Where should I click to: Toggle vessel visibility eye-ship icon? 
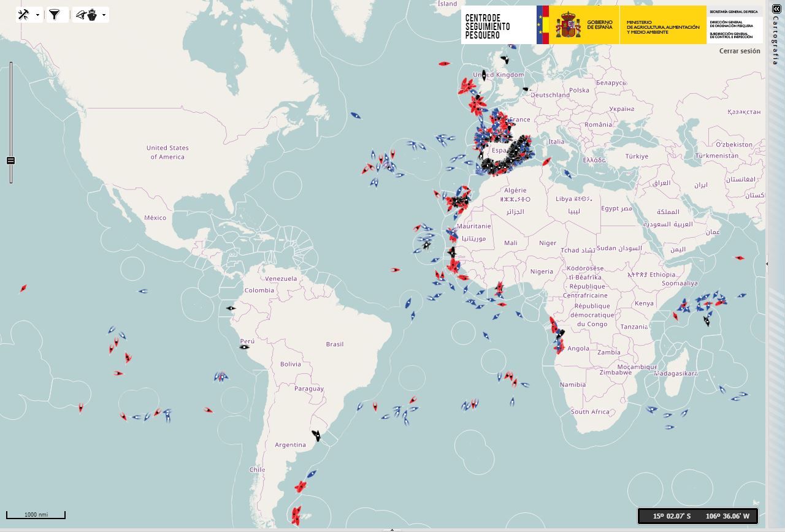(x=86, y=15)
